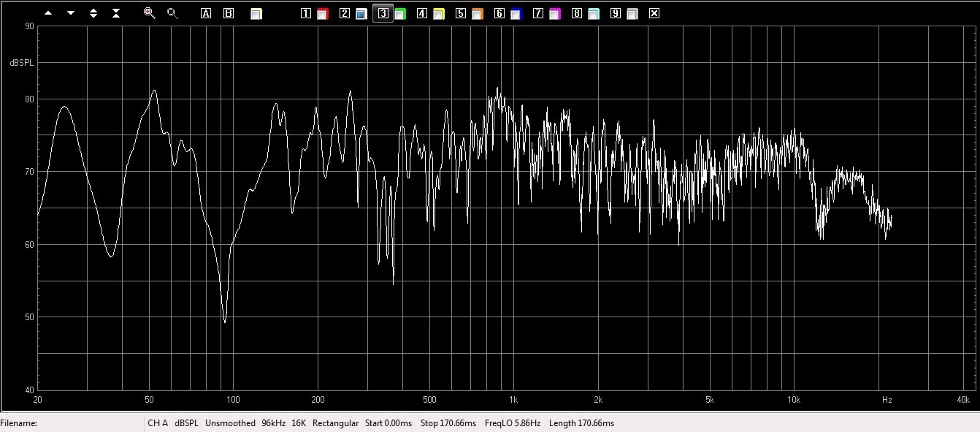Screen dimensions: 980x432
Task: Click the 70 value on vertical axis
Action: coord(29,172)
